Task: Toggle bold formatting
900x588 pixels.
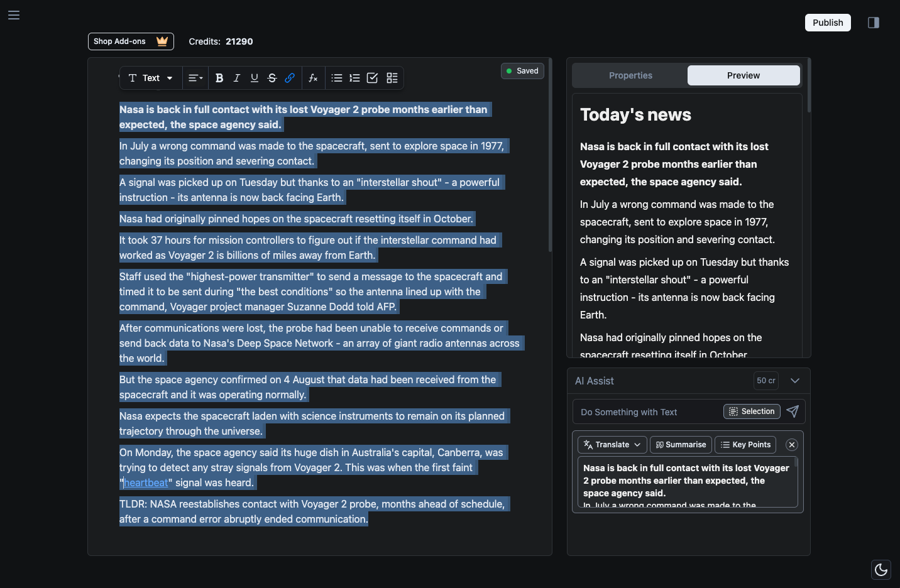Action: pyautogui.click(x=219, y=78)
